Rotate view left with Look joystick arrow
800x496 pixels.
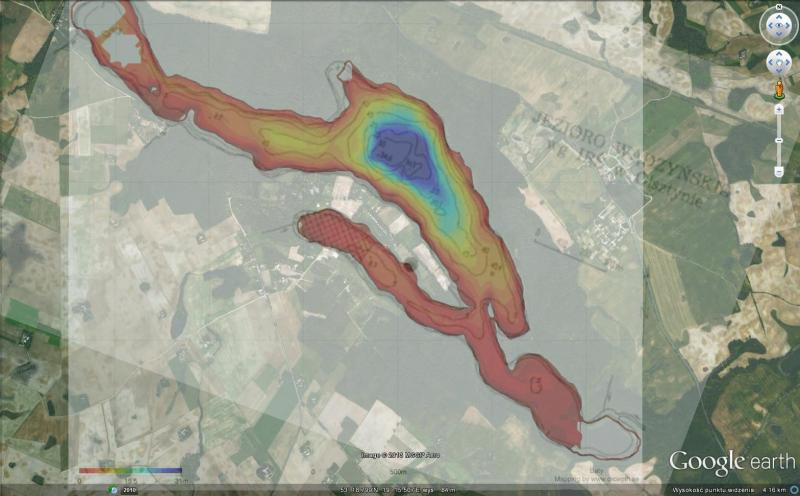(x=769, y=26)
